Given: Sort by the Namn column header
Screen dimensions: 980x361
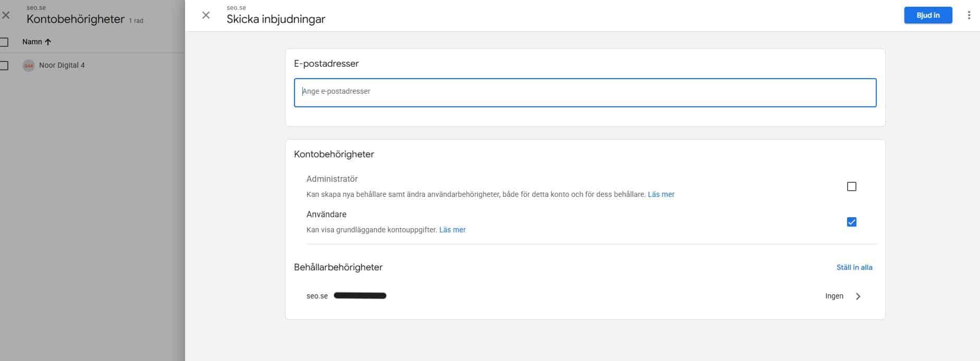Looking at the screenshot, I should point(32,42).
